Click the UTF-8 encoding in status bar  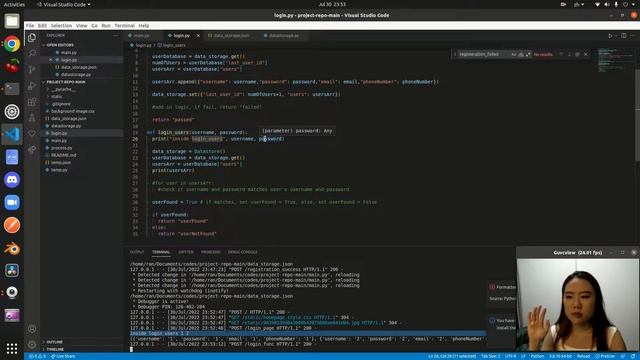pyautogui.click(x=511, y=356)
